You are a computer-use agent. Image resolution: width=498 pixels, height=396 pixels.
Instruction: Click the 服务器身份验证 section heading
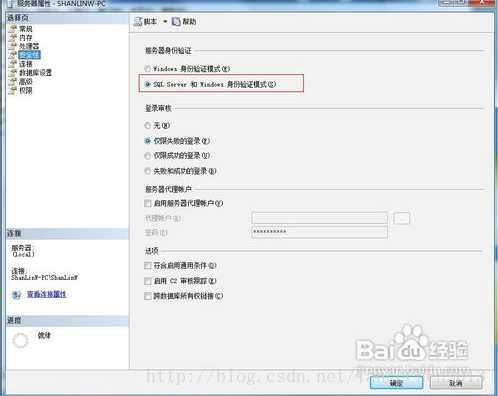click(168, 51)
